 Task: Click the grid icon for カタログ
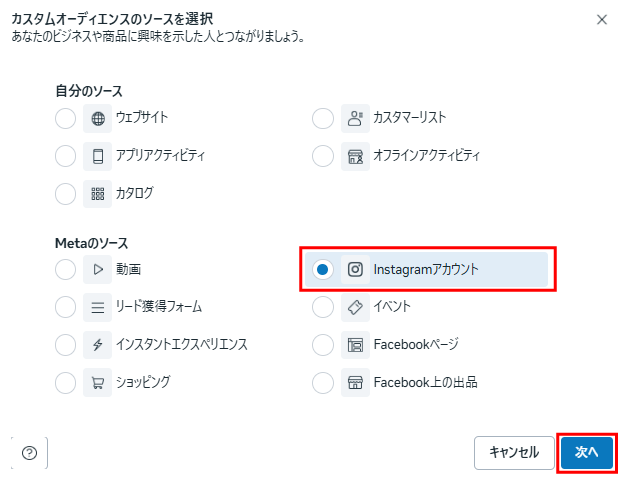98,193
